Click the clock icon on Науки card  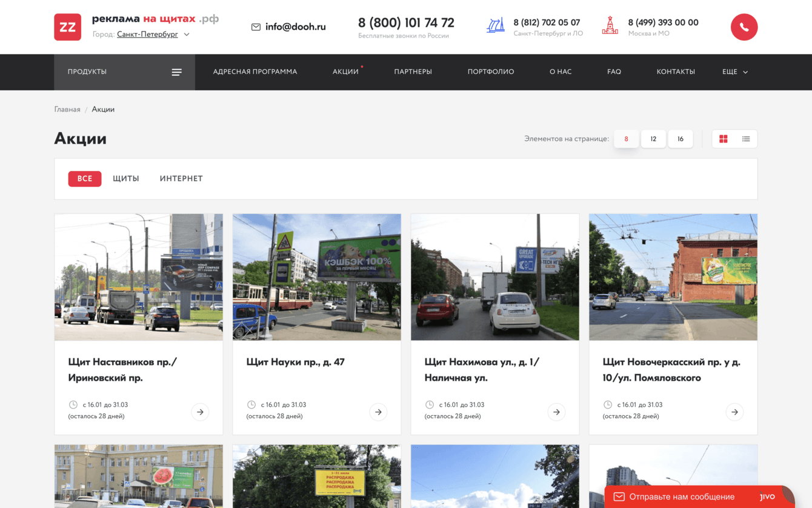(x=251, y=404)
